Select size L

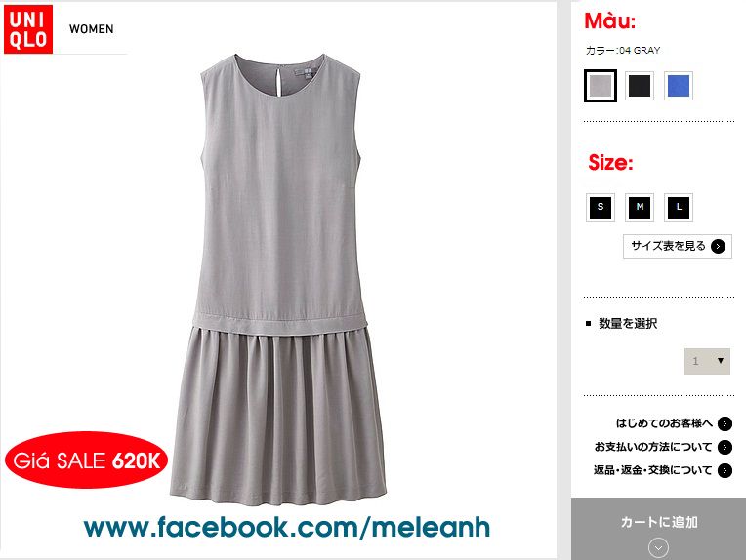(679, 207)
